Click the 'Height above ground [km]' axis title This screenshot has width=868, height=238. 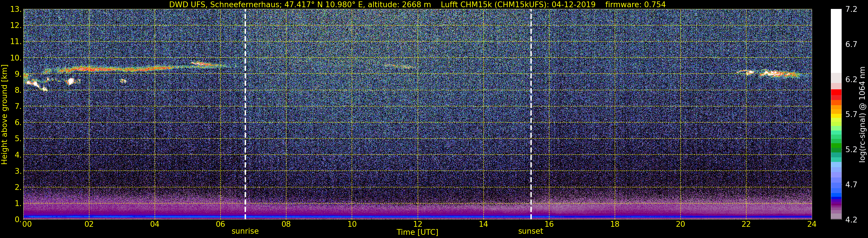pos(4,114)
